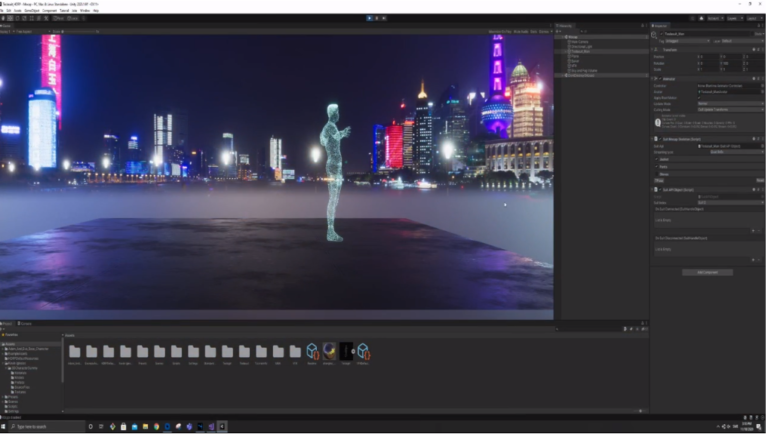768x434 pixels.
Task: Select the Move tool in the toolbar
Action: pos(12,18)
